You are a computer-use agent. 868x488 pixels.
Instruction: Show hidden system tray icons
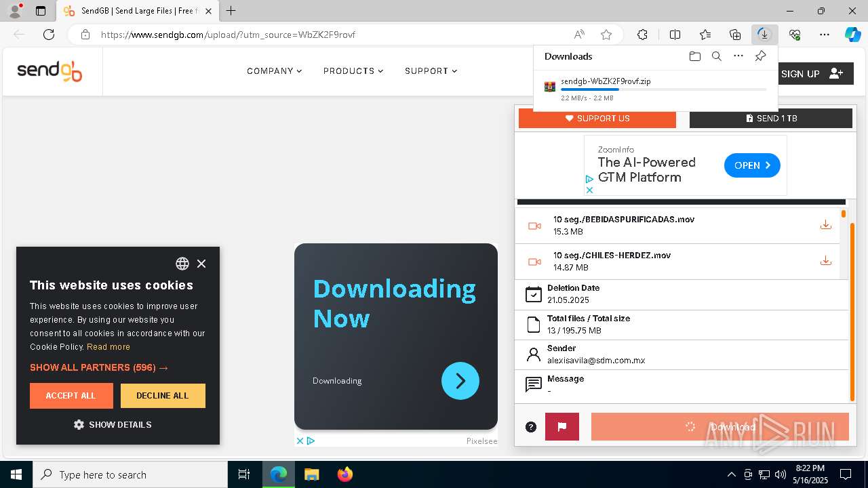tap(731, 474)
